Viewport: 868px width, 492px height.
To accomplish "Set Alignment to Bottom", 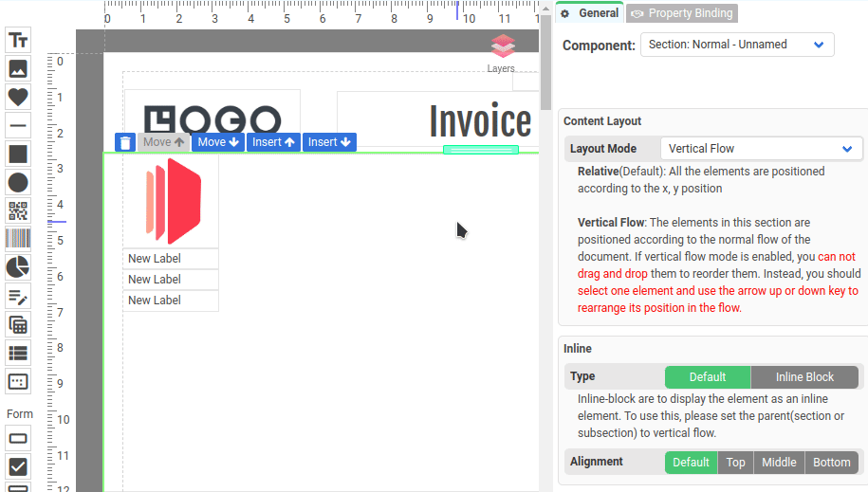I will pyautogui.click(x=831, y=463).
